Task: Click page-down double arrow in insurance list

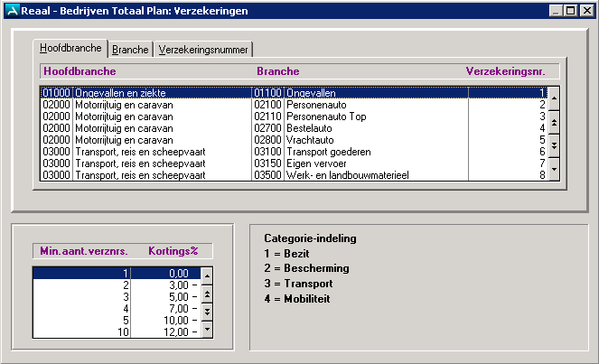Action: coord(554,145)
